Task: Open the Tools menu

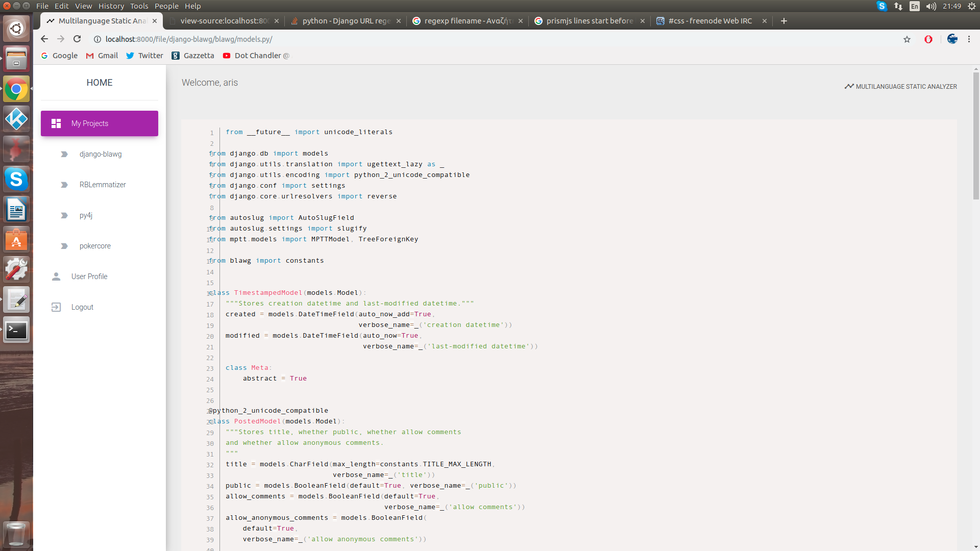Action: (139, 6)
